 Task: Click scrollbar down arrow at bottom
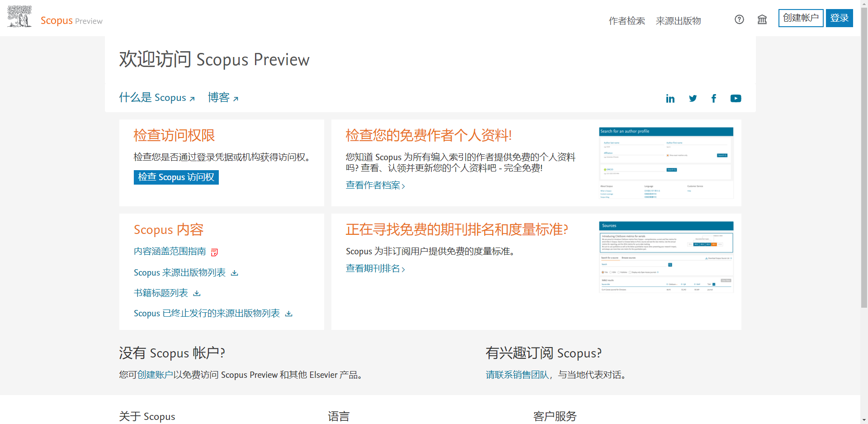click(864, 420)
